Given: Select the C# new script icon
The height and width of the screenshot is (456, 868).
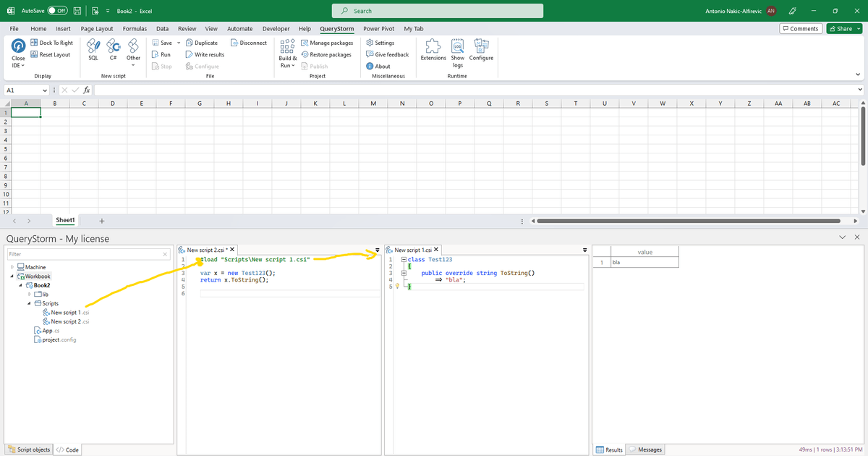Looking at the screenshot, I should (x=113, y=48).
